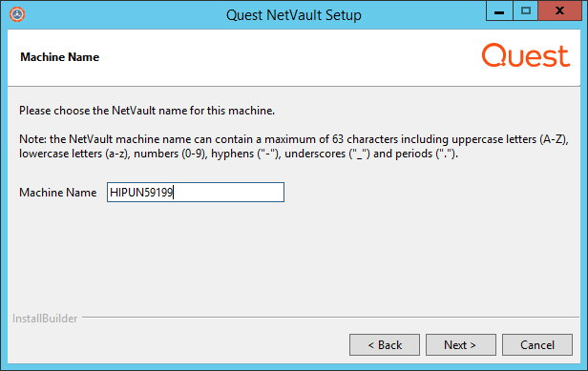Click the white header banner area
The image size is (588, 371).
(294, 58)
